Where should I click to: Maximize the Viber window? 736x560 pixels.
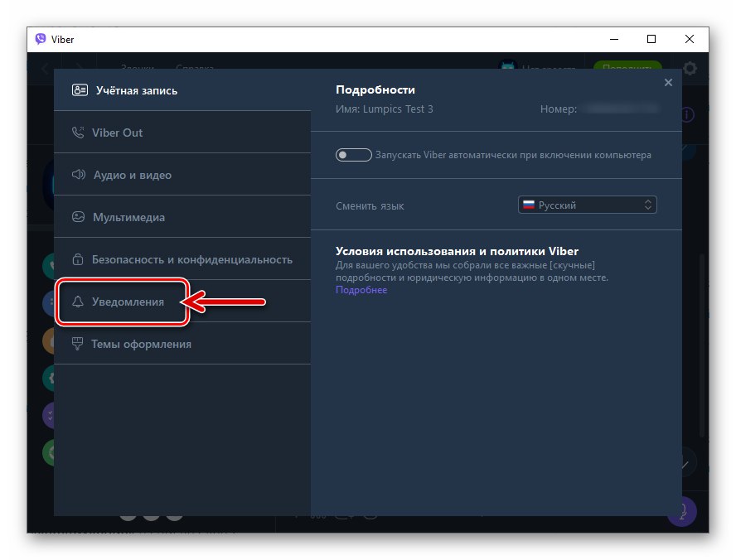coord(651,39)
